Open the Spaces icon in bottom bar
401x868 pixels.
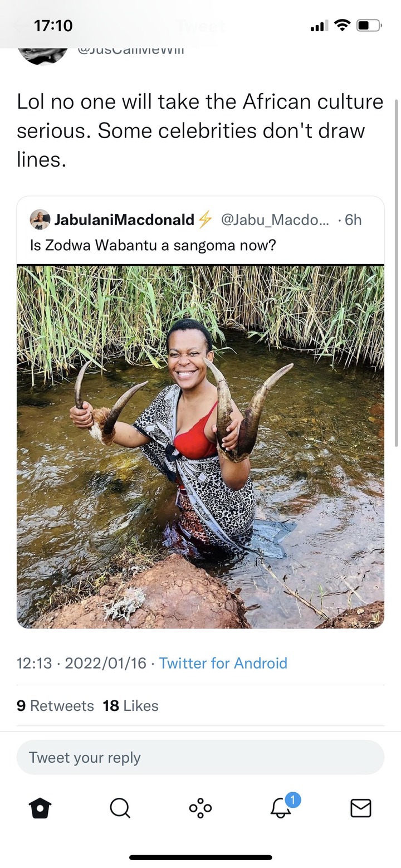(x=200, y=807)
